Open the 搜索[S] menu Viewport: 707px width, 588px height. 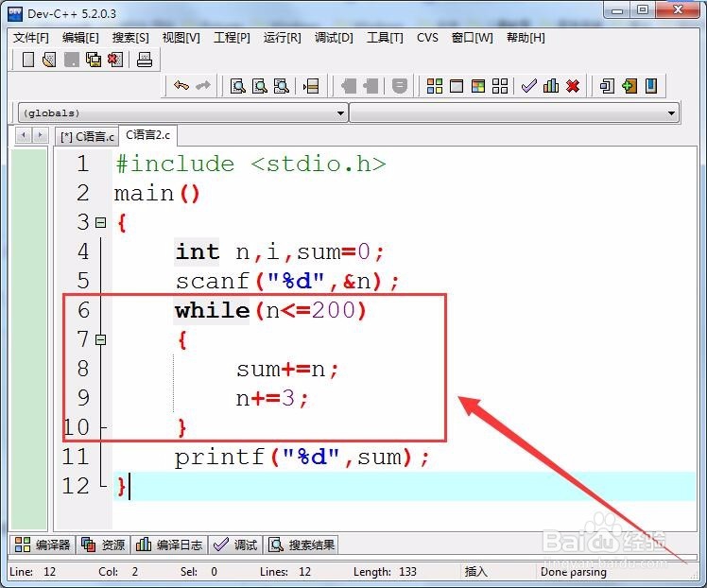130,38
